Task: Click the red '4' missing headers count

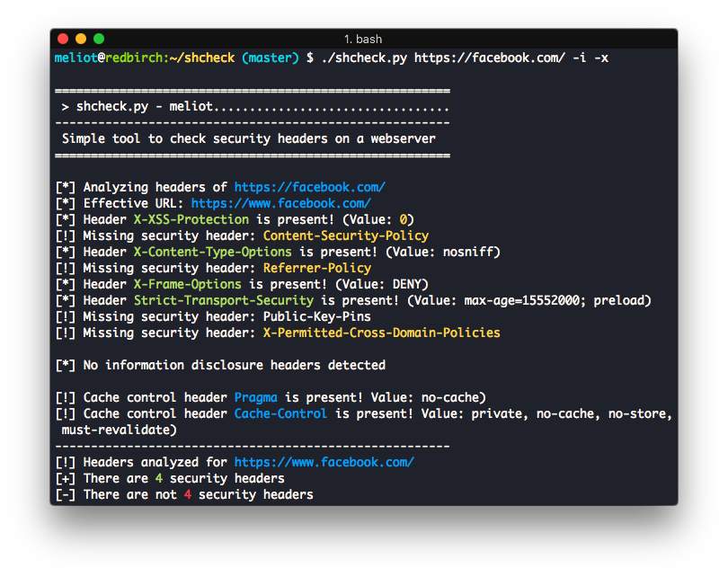Action: (x=188, y=495)
